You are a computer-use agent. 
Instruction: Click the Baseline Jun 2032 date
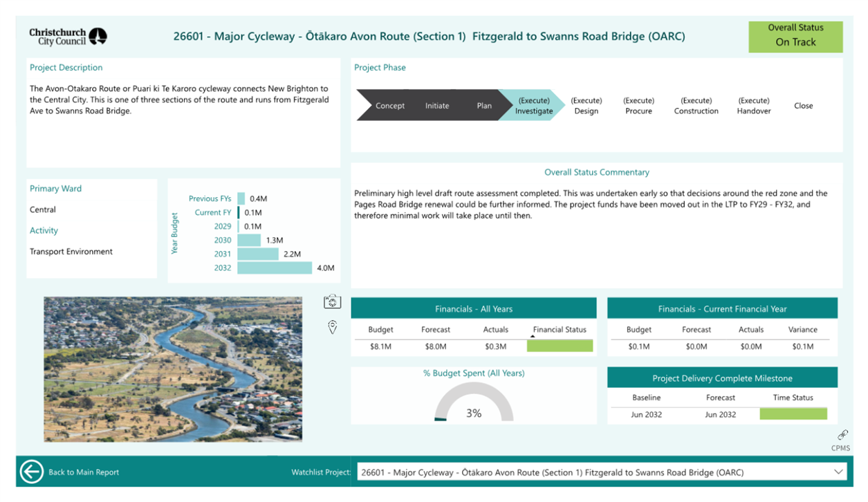tap(646, 414)
